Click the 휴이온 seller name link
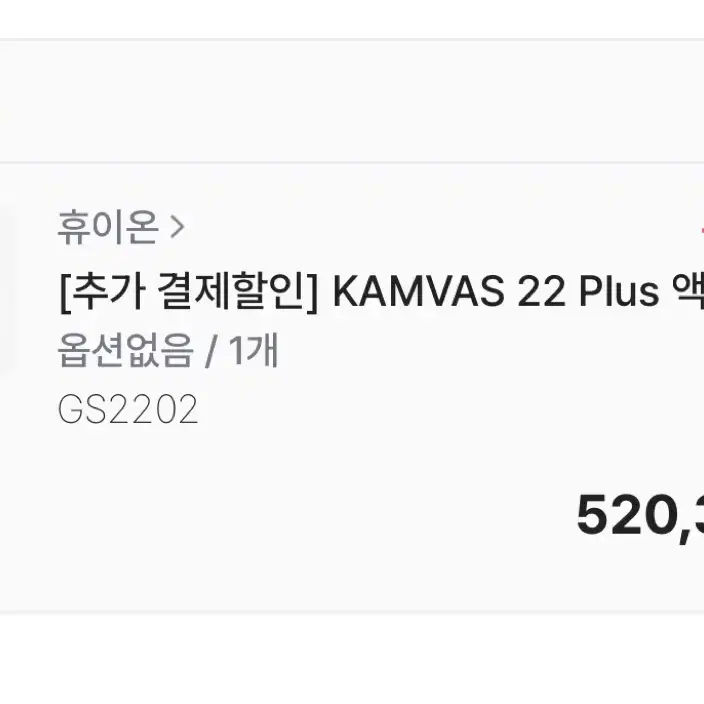Viewport: 704px width, 704px height. coord(108,227)
